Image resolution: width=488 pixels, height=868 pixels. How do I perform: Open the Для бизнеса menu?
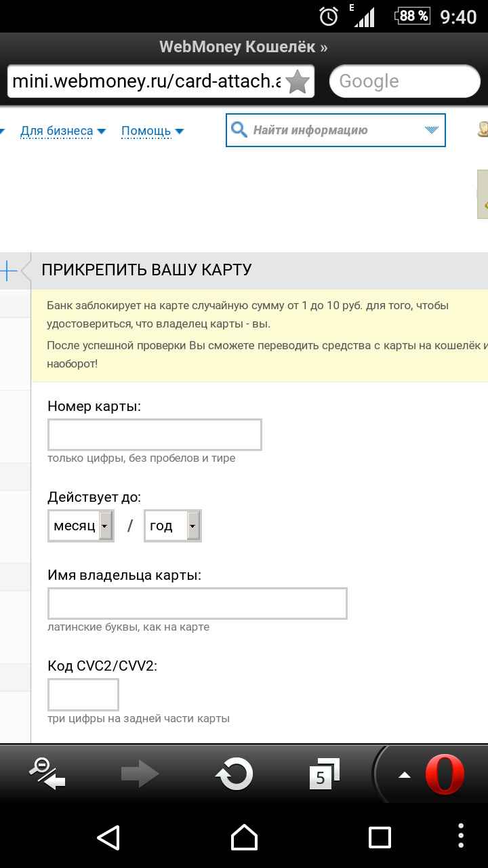pos(63,131)
